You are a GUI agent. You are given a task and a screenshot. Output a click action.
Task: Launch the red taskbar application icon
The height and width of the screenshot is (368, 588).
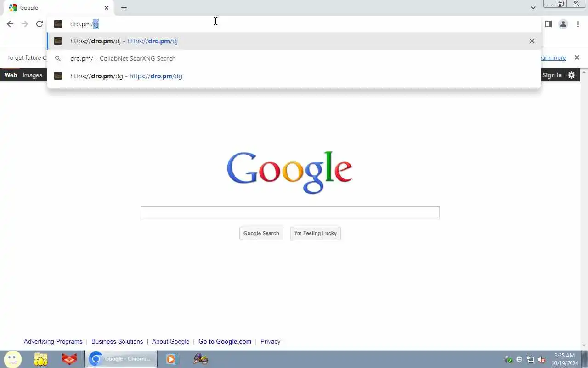[69, 359]
